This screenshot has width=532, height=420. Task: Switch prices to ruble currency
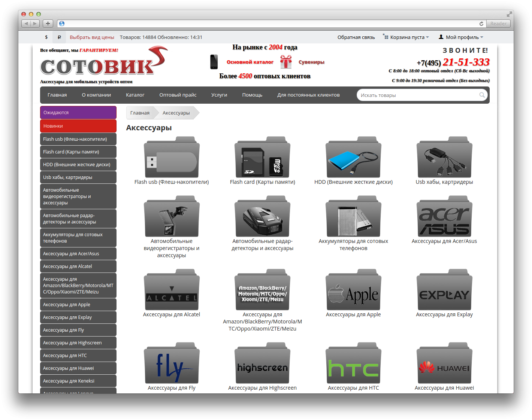[x=59, y=37]
